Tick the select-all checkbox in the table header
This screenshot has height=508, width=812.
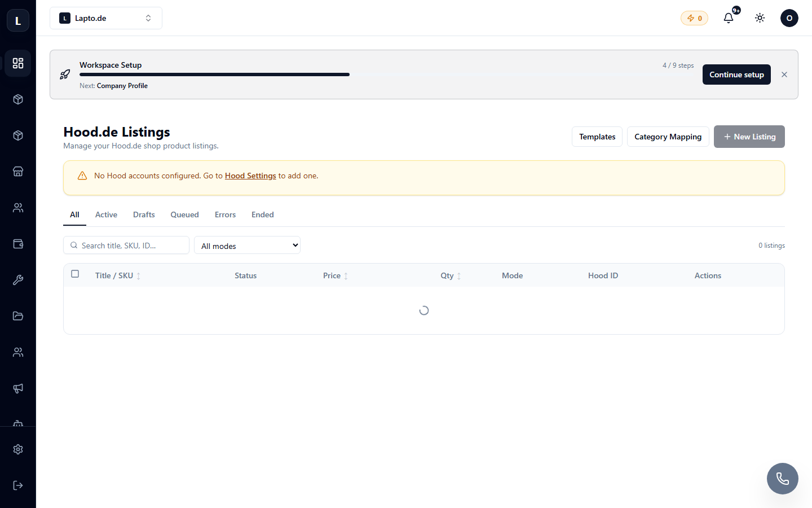coord(75,274)
